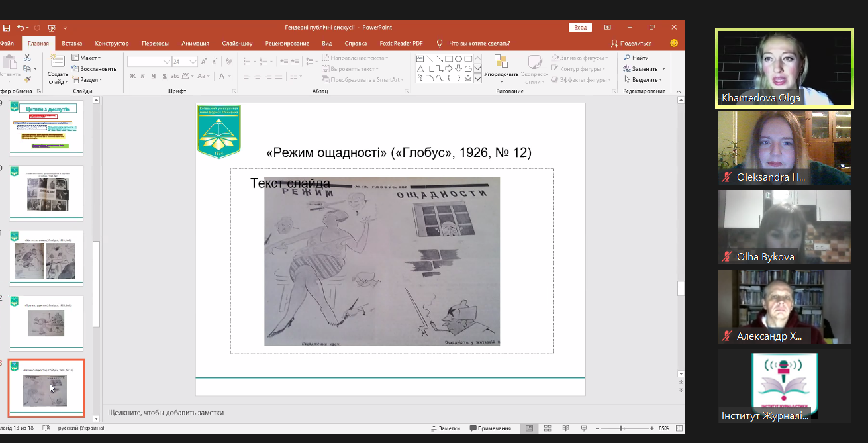Screen dimensions: 868x443
Task: Toggle Примечания comments pane in status bar
Action: coord(489,428)
